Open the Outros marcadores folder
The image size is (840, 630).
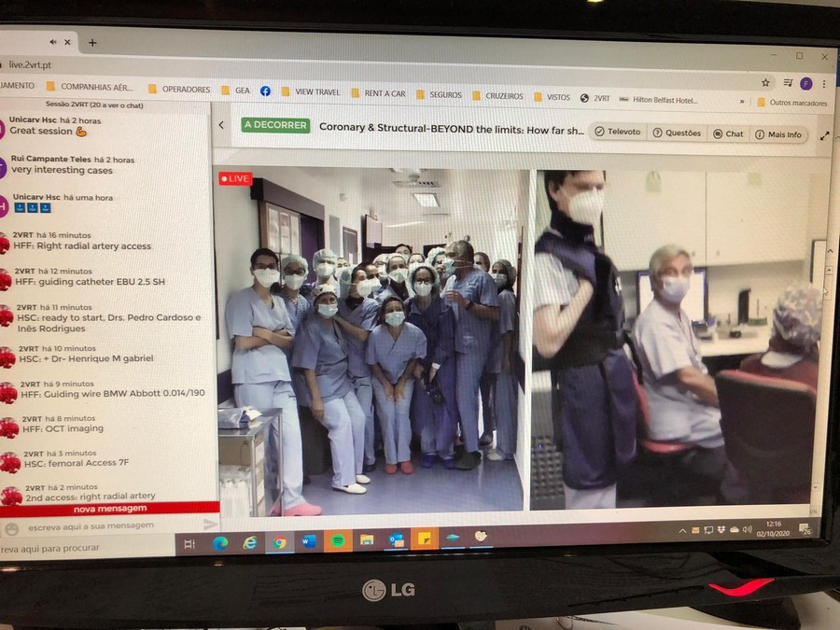(791, 103)
